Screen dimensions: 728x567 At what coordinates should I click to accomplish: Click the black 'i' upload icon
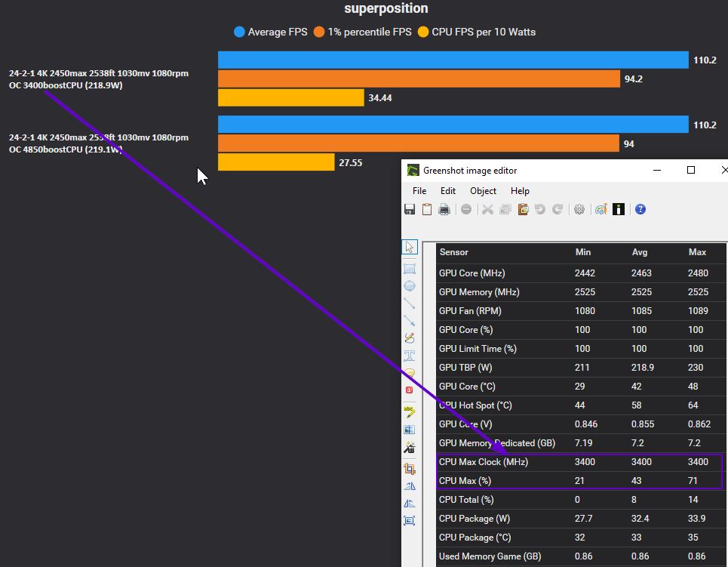click(x=619, y=210)
